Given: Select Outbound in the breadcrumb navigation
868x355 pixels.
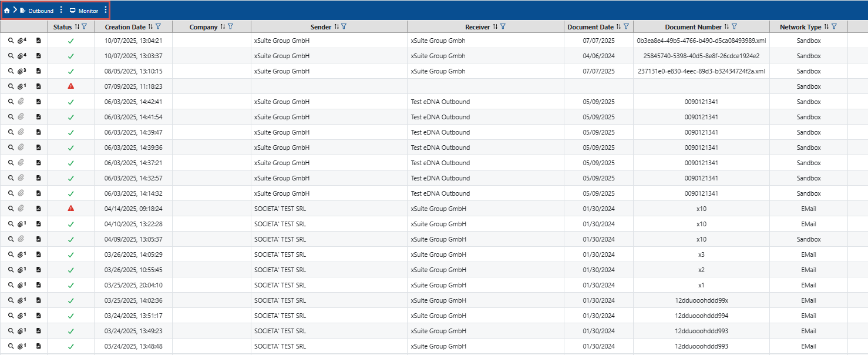Looking at the screenshot, I should (x=40, y=11).
